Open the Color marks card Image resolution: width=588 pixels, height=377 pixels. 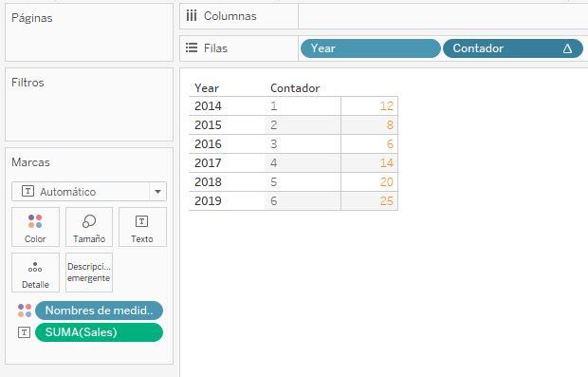click(x=35, y=227)
